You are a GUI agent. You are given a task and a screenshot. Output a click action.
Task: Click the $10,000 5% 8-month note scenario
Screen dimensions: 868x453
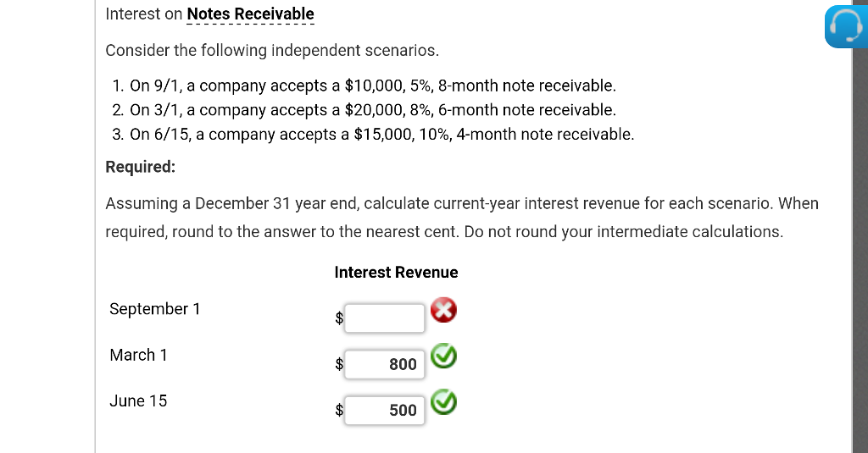point(373,86)
